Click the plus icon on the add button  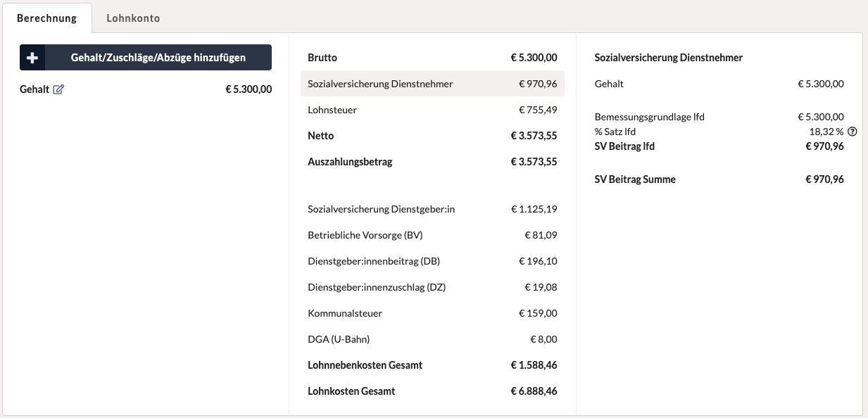pos(32,58)
